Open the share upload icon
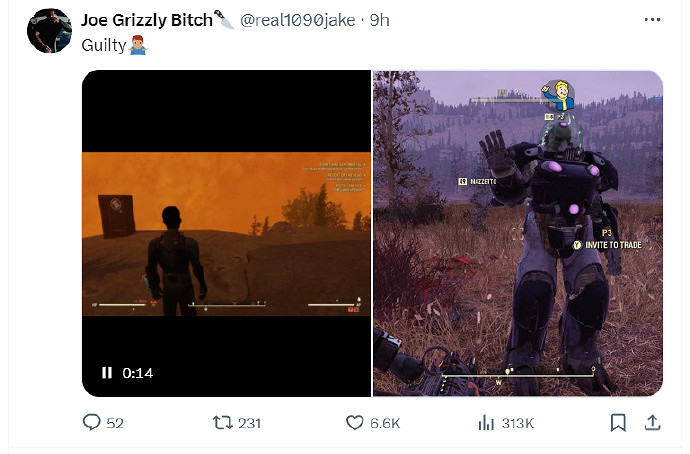The width and height of the screenshot is (690, 454). coord(653,423)
